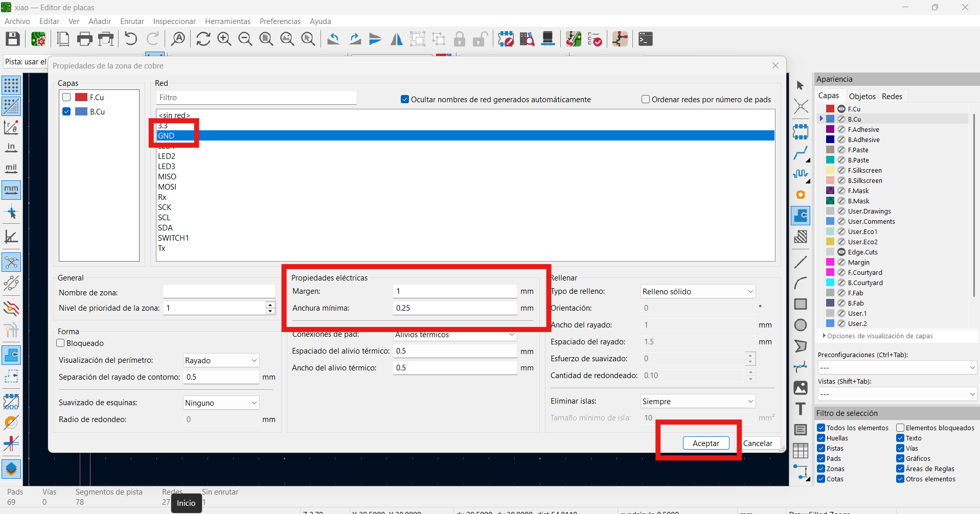This screenshot has height=514, width=980.
Task: Click the Save board icon
Action: click(12, 39)
